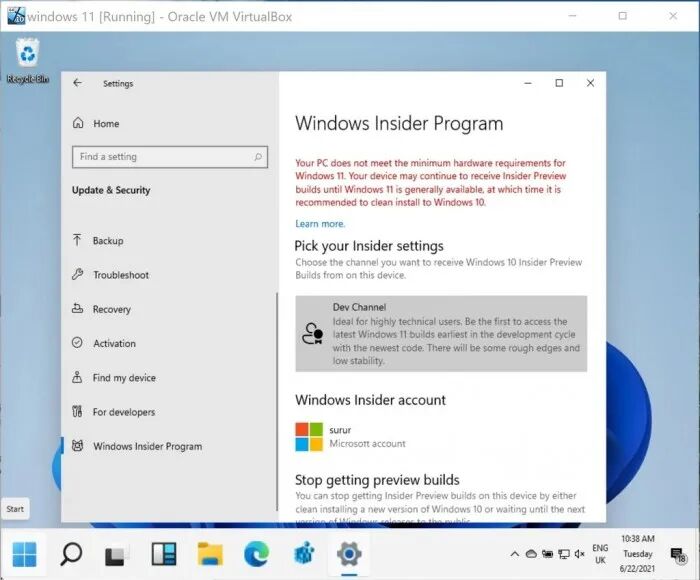Open taskbar Search magnifier
The image size is (700, 580).
71,554
